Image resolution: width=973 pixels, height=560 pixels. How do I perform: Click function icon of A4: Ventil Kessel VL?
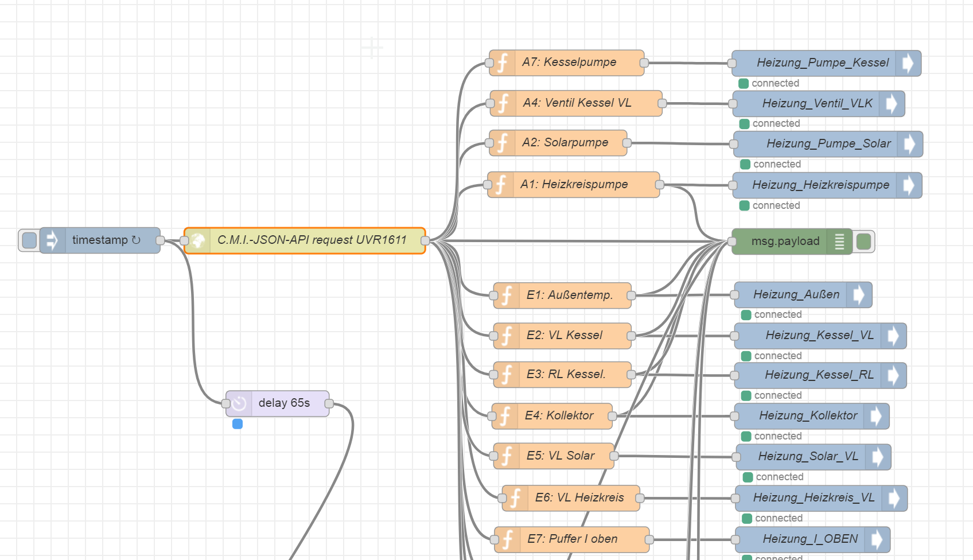(504, 103)
